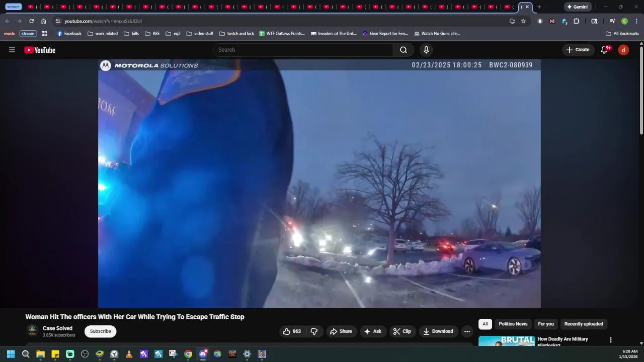The height and width of the screenshot is (362, 644).
Task: Start voice search with the microphone icon
Action: pyautogui.click(x=426, y=50)
